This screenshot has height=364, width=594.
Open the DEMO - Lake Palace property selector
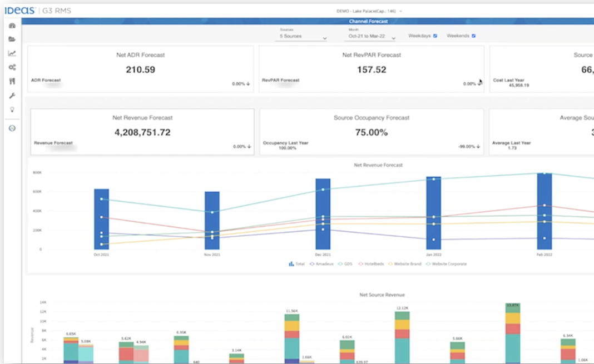369,11
